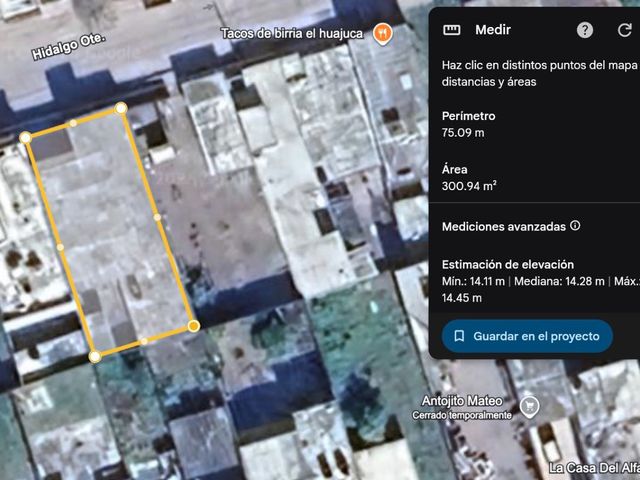
Task: Click the info icon beside Mediciones avanzadas
Action: click(575, 225)
